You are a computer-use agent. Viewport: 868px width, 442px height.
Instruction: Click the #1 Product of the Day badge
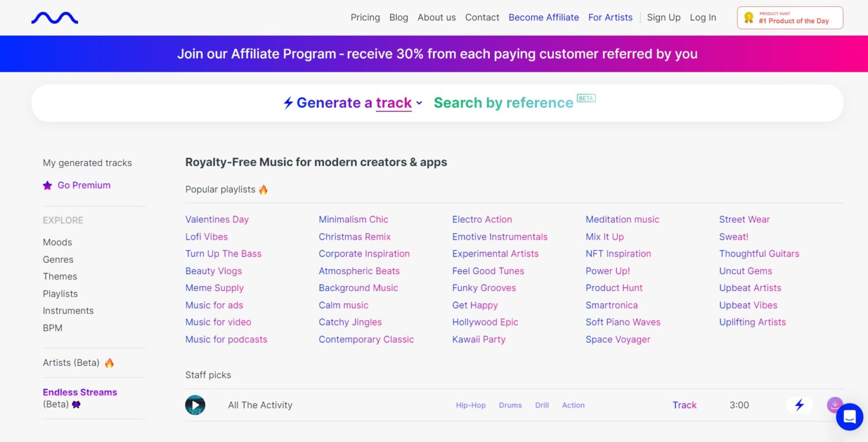pyautogui.click(x=789, y=18)
